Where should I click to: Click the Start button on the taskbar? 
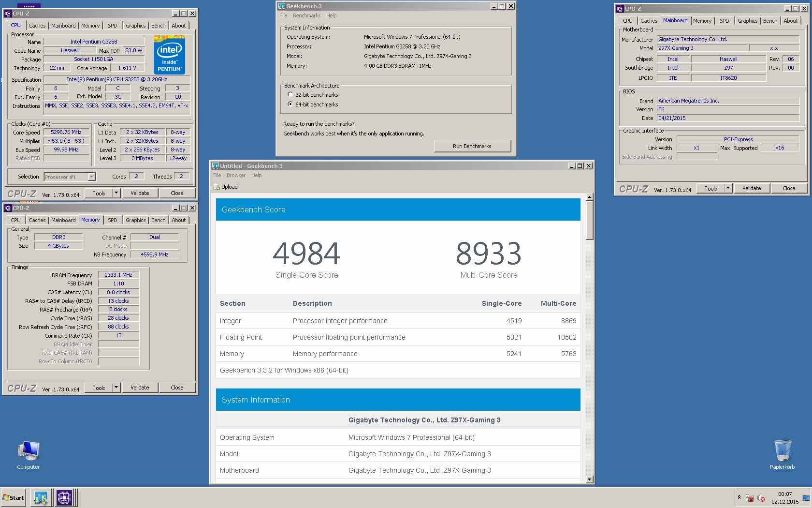pos(14,497)
